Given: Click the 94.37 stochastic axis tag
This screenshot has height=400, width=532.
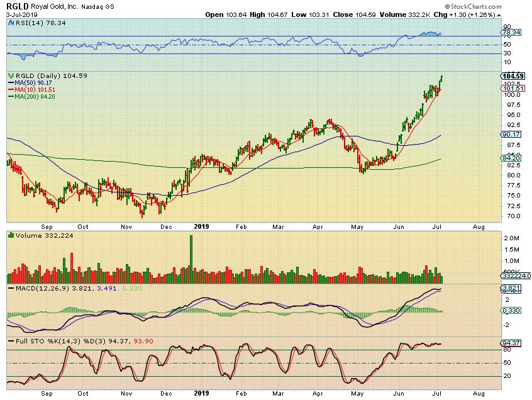Looking at the screenshot, I should pyautogui.click(x=511, y=343).
